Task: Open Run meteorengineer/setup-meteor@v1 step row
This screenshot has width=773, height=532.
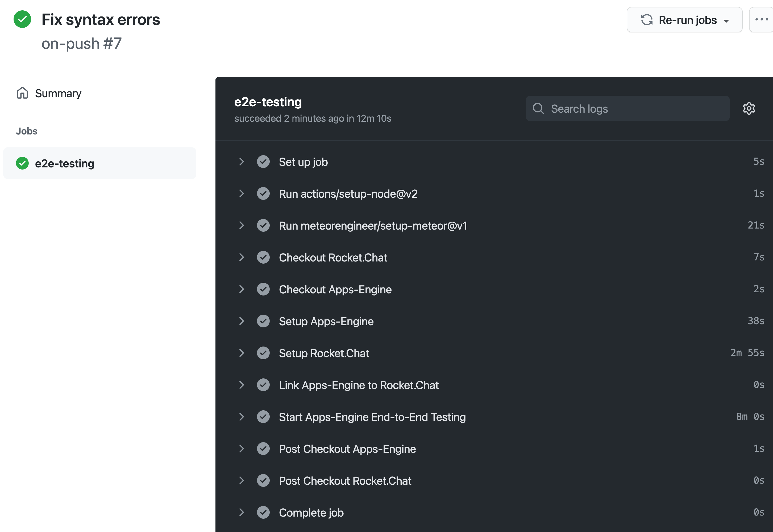Action: pos(373,226)
